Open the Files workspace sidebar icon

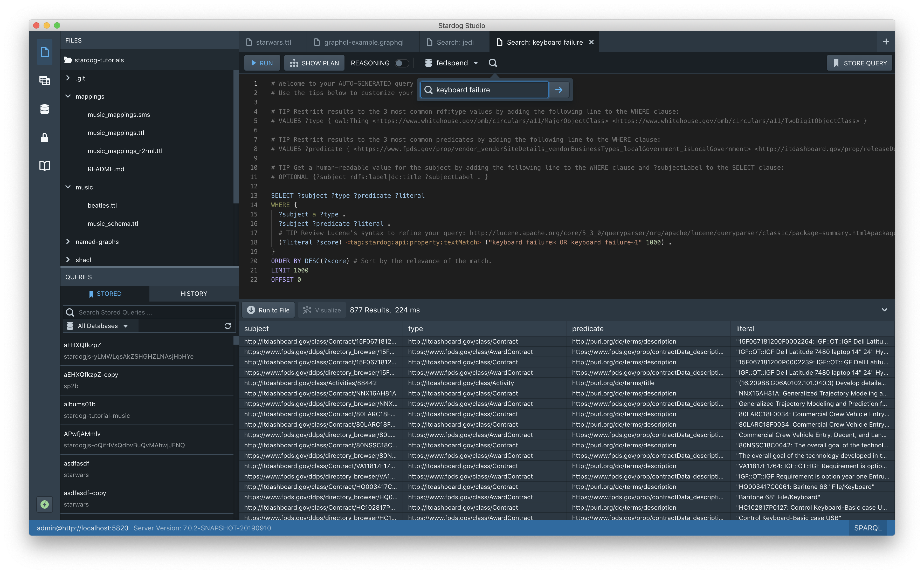(x=44, y=52)
